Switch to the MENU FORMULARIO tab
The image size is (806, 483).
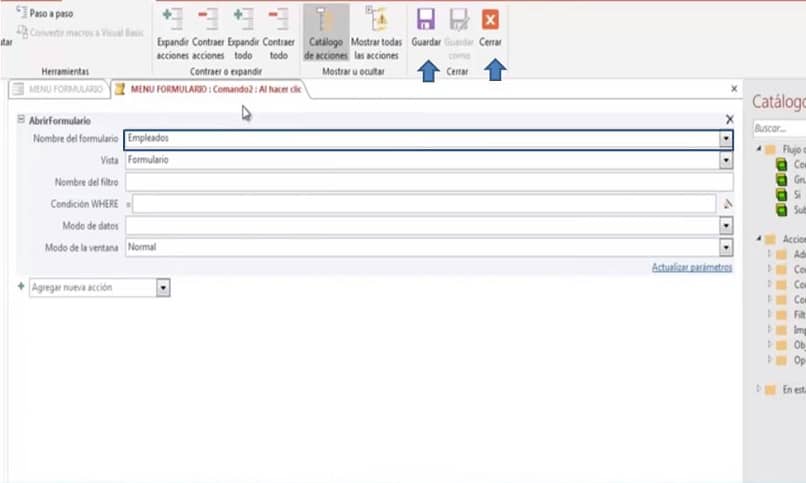tap(58, 90)
